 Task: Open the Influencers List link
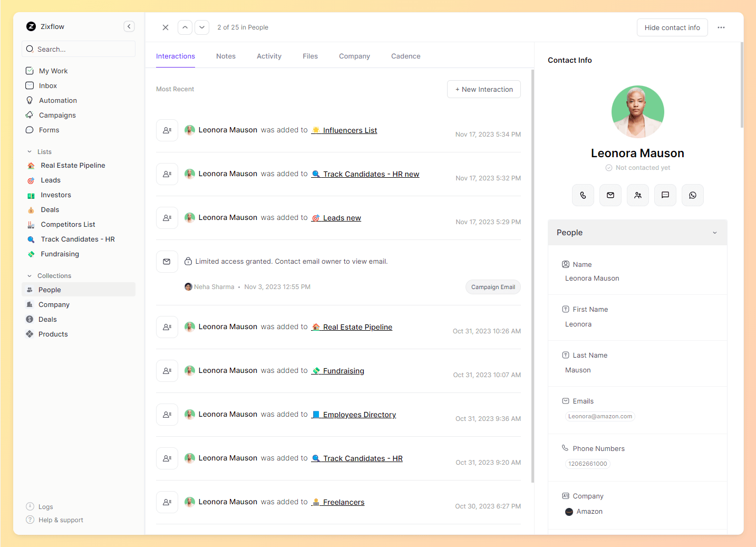[x=350, y=130]
